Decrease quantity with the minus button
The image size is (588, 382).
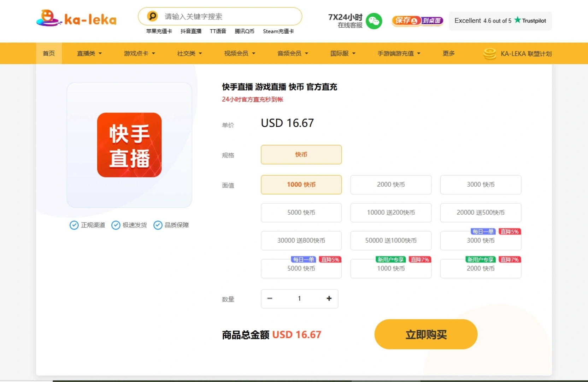(270, 299)
